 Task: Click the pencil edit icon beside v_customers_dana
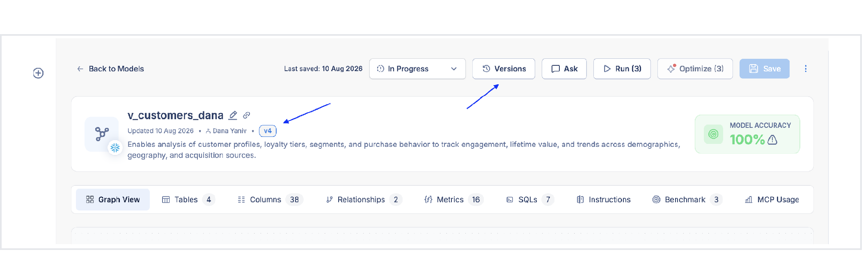coord(233,115)
